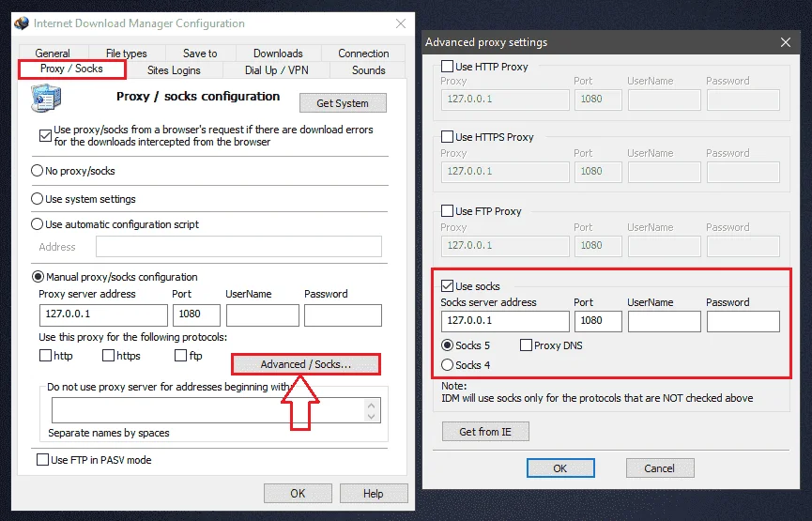Viewport: 812px width, 521px height.
Task: Select Use system settings radio option
Action: [x=37, y=198]
